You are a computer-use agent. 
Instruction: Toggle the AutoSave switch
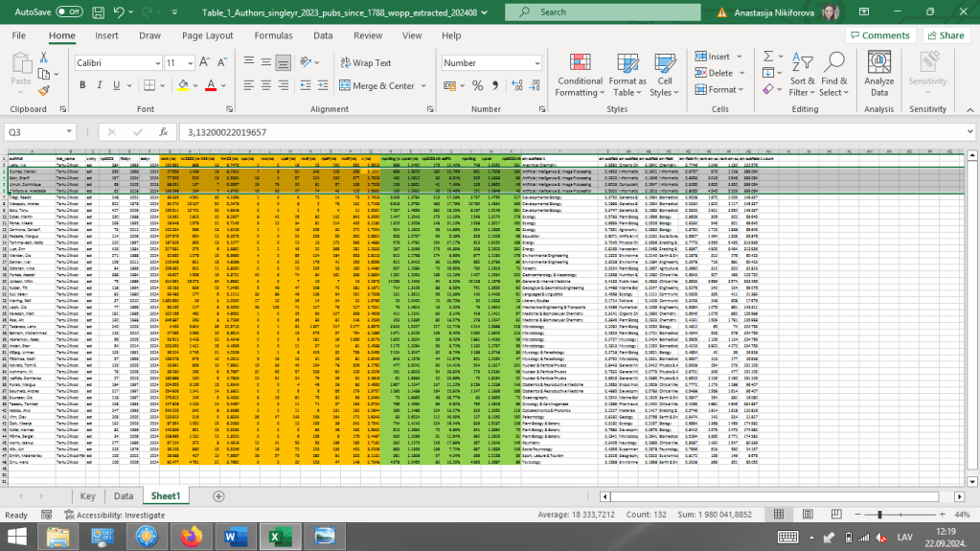coord(68,12)
